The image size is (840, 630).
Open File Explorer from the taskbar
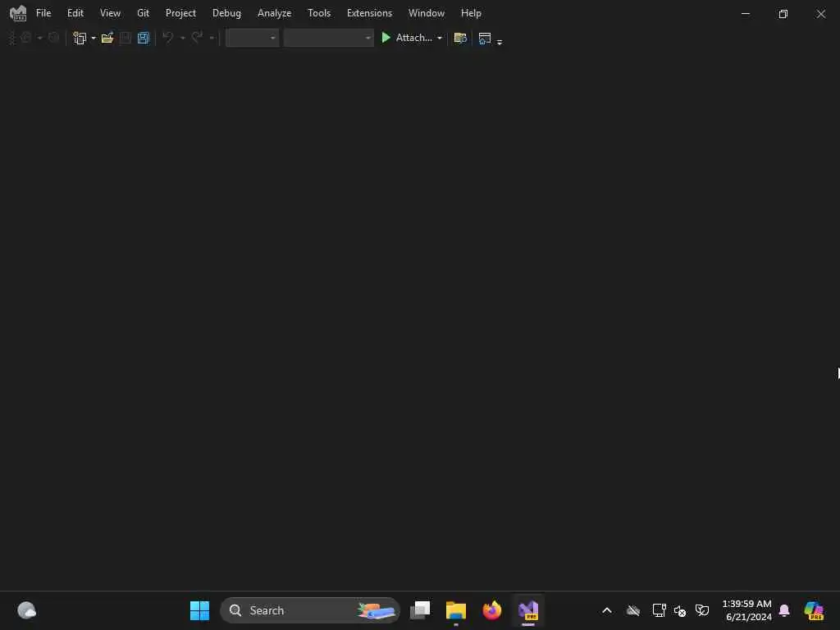click(x=456, y=610)
